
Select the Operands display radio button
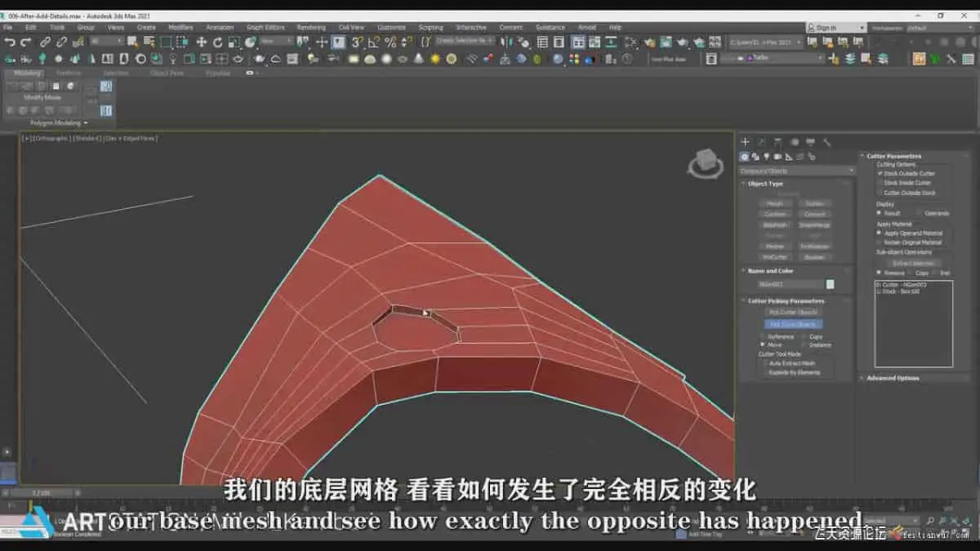click(932, 213)
